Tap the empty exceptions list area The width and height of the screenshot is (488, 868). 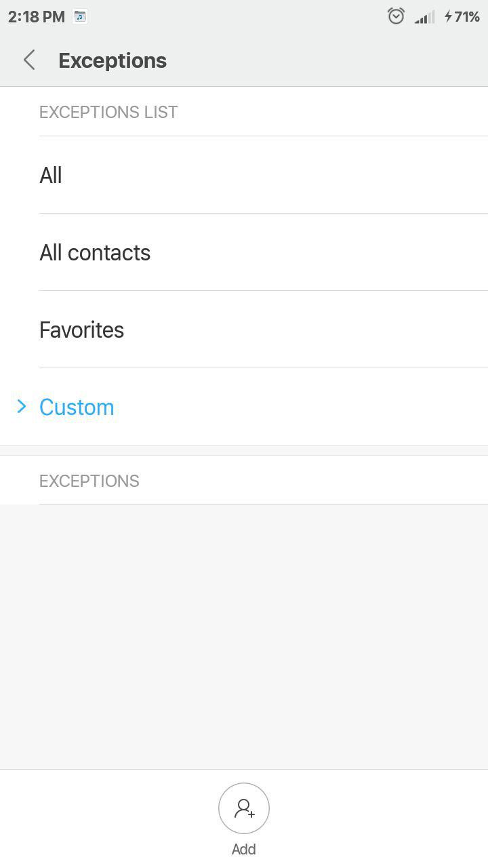(244, 637)
